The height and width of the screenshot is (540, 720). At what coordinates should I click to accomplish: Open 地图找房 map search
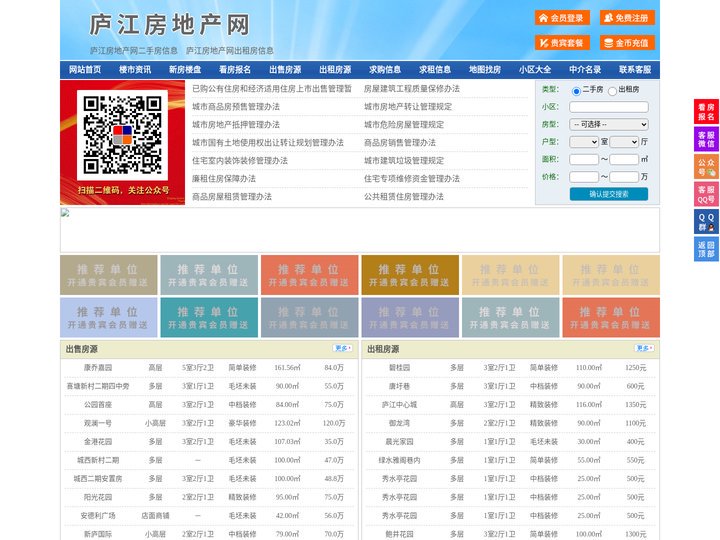tap(485, 70)
